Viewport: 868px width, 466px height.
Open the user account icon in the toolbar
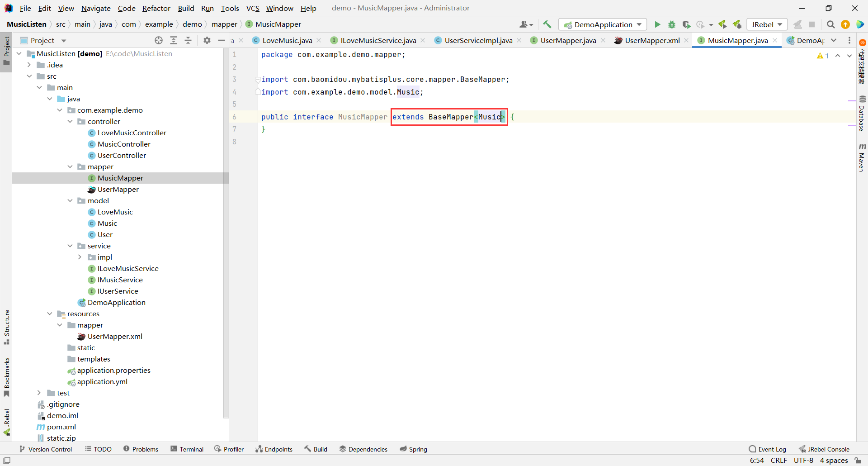tap(526, 24)
